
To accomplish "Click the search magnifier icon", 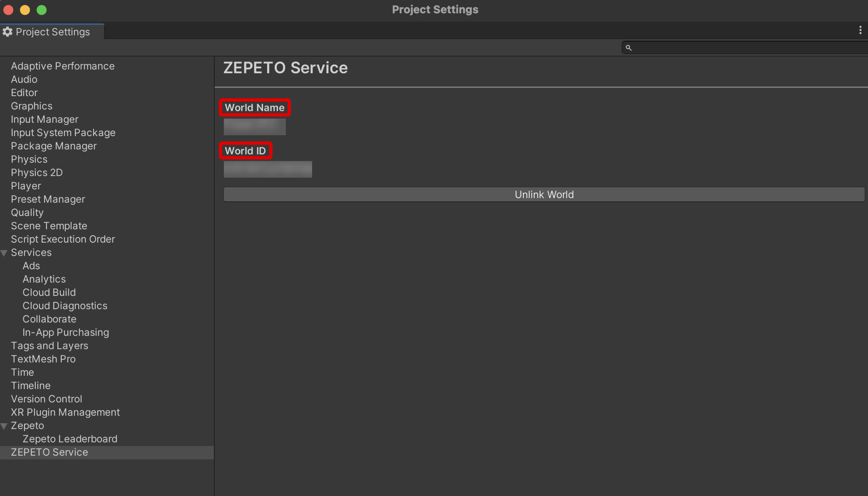I will 629,48.
